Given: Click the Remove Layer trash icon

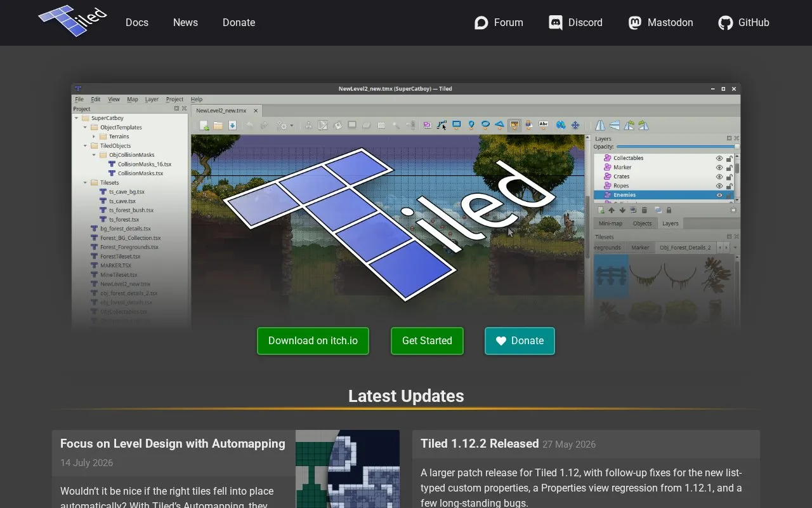Looking at the screenshot, I should pos(644,210).
